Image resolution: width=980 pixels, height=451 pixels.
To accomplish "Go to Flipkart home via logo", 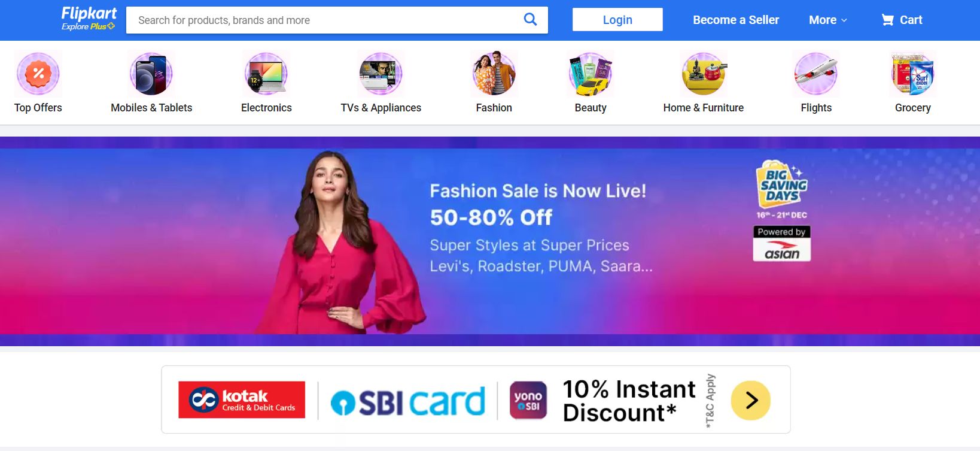I will [x=89, y=13].
